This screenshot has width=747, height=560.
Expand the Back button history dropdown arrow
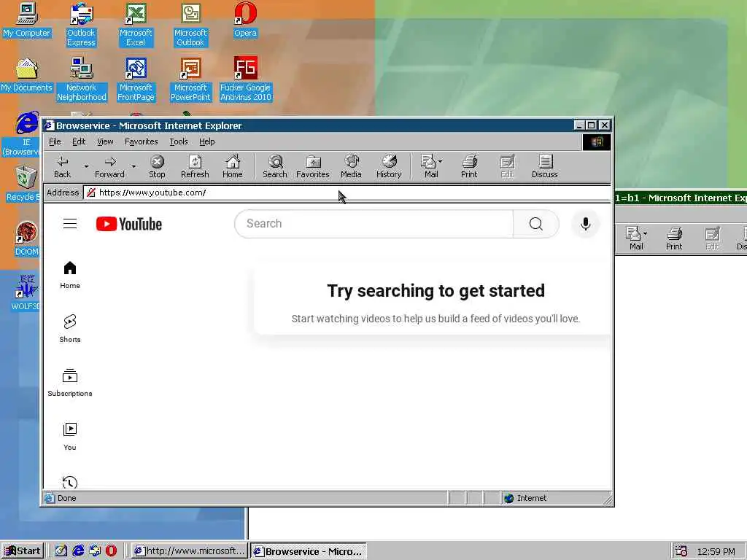[86, 167]
